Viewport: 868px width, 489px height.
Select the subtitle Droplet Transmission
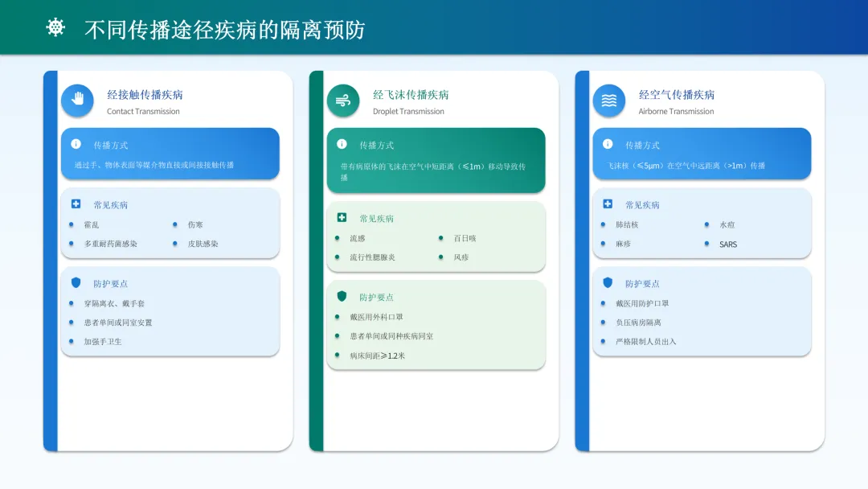pos(408,111)
